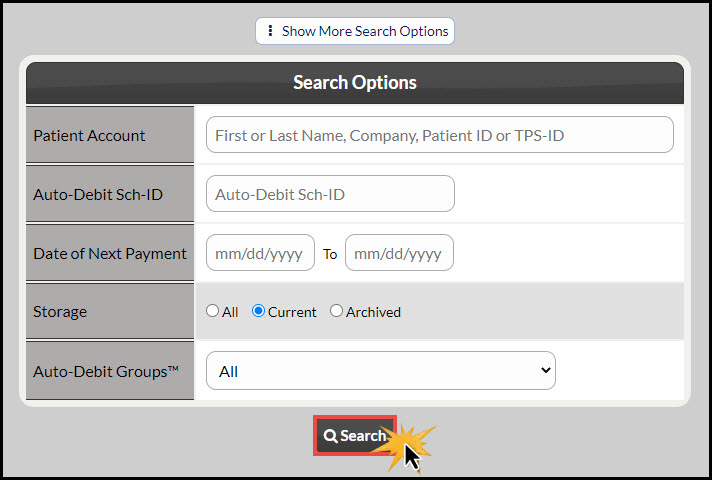Focus the Patient Account search field
Viewport: 712px width, 480px height.
tap(440, 135)
